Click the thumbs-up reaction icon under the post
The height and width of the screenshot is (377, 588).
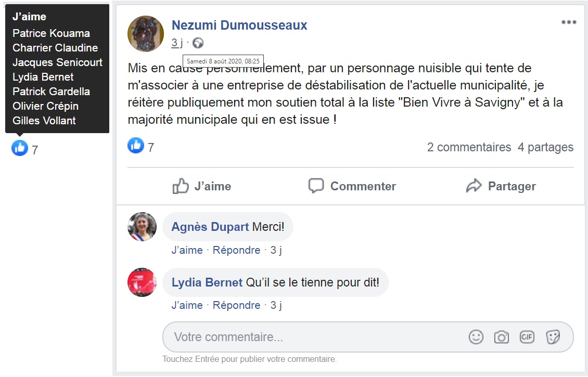click(x=136, y=146)
